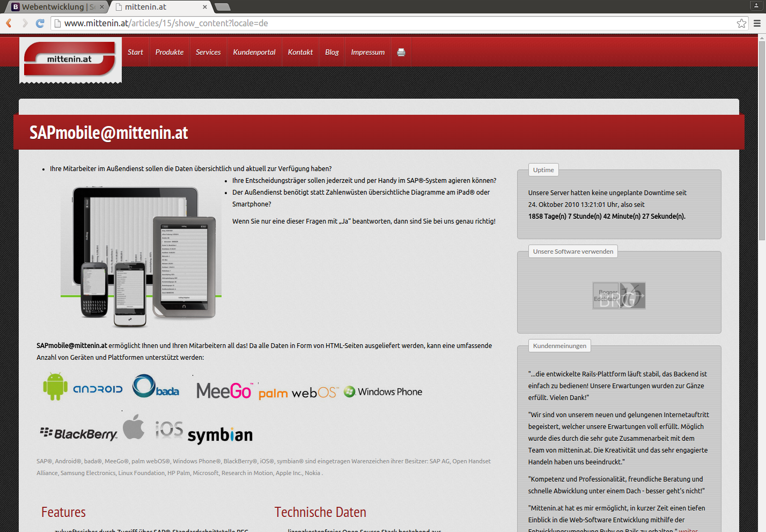Click the 'weiter' link in Kundenmeinungen
The width and height of the screenshot is (766, 532).
click(688, 530)
